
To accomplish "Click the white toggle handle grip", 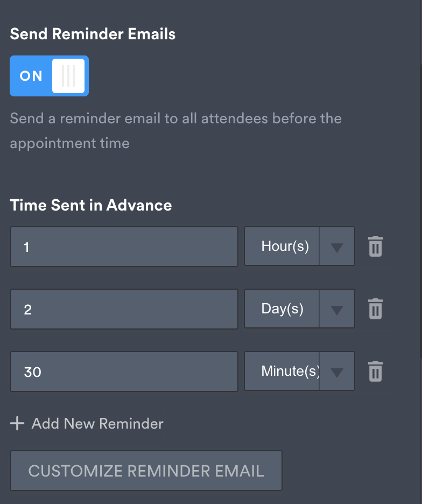I will point(68,76).
